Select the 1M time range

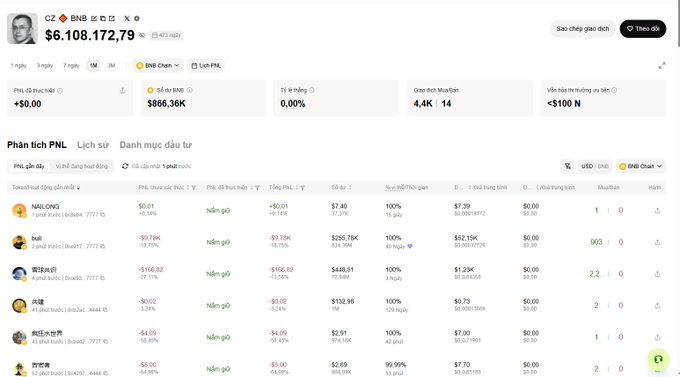93,66
